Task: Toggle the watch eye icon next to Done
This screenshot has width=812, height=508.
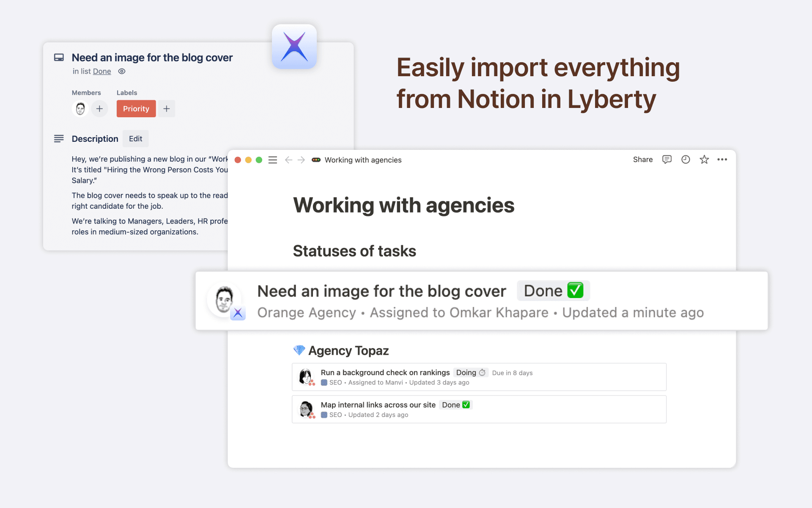Action: [x=122, y=71]
